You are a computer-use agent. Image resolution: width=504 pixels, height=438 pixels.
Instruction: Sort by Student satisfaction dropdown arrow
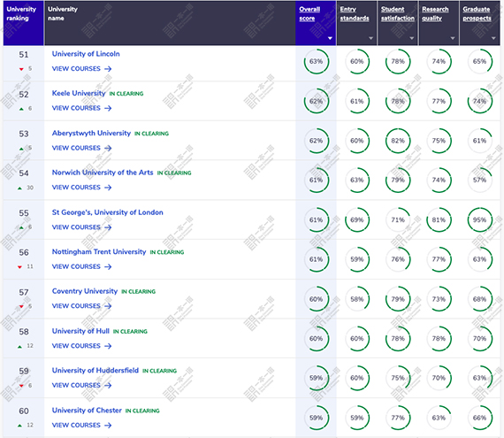[x=412, y=38]
